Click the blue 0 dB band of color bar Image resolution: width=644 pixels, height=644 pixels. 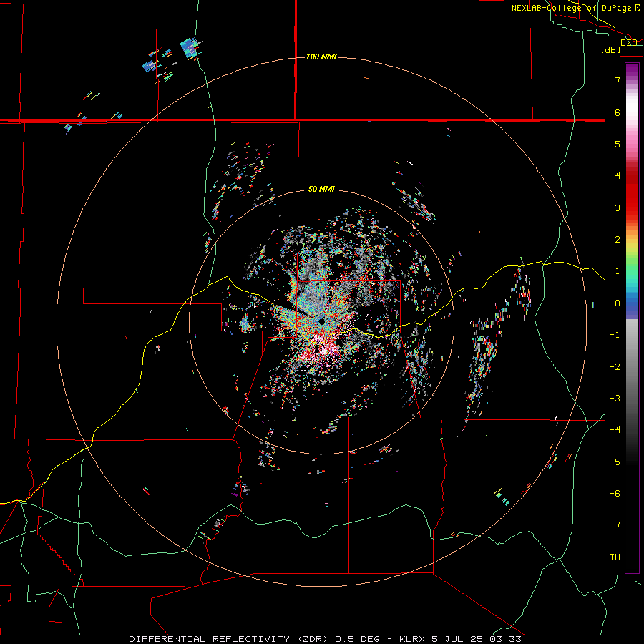point(632,304)
